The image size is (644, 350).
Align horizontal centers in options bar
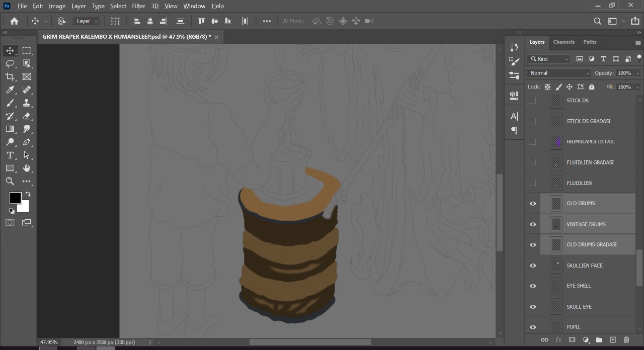click(150, 21)
